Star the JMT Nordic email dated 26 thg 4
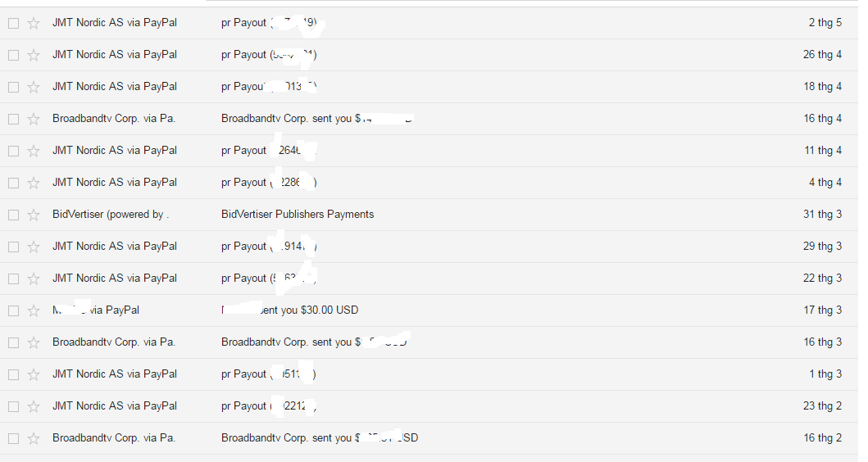 point(34,55)
